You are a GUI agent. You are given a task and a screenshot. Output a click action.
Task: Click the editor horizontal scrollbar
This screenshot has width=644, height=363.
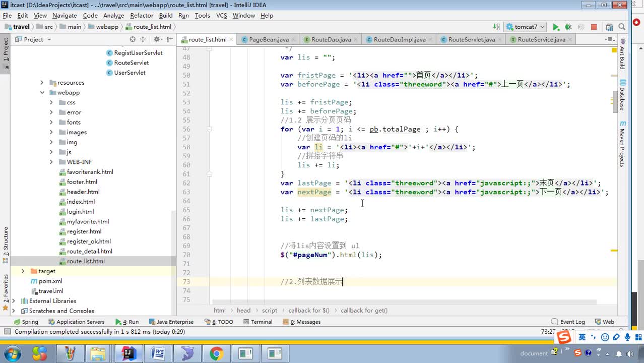coord(403,302)
